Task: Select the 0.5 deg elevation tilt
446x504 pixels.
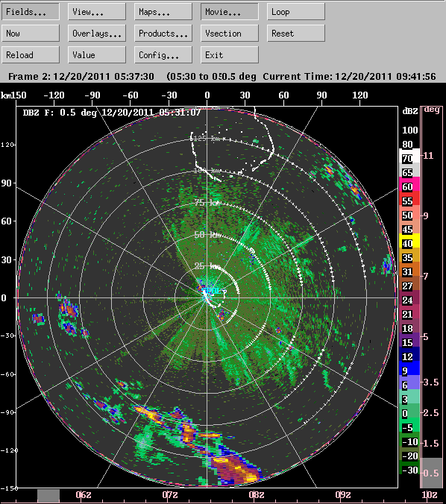Action: pos(432,473)
